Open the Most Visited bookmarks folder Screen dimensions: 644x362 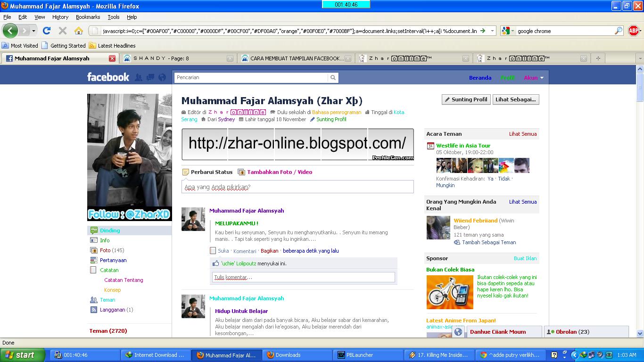(20, 46)
